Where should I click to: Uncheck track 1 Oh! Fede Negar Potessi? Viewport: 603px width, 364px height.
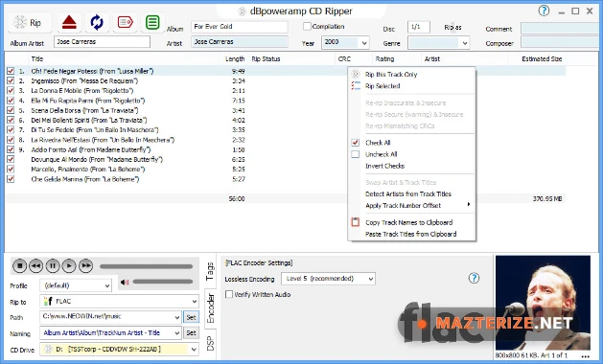(x=11, y=71)
